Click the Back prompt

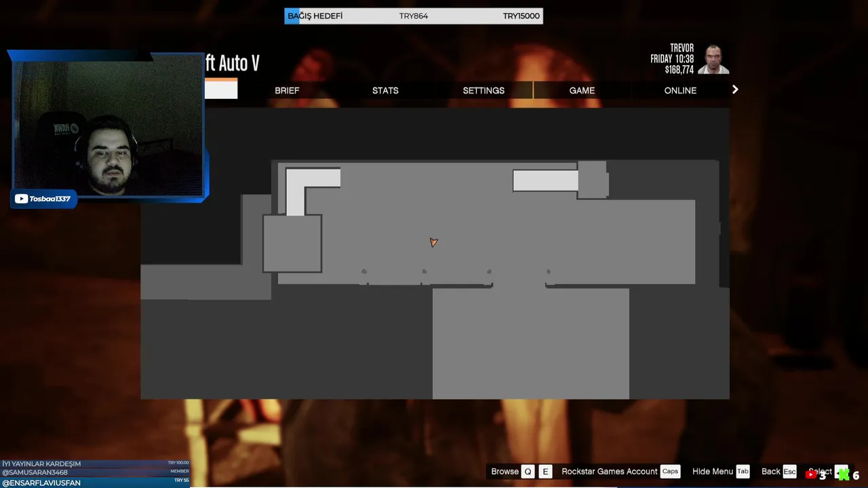point(771,472)
